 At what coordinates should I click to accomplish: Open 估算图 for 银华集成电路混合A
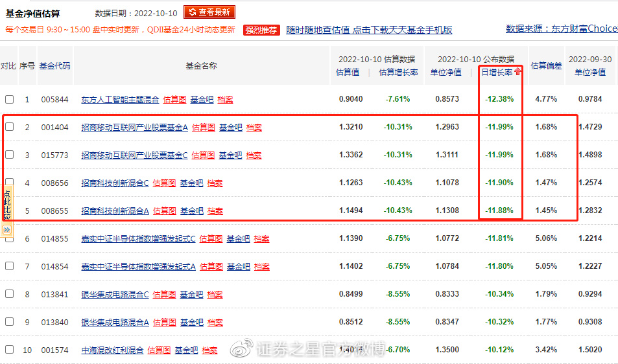pos(164,323)
